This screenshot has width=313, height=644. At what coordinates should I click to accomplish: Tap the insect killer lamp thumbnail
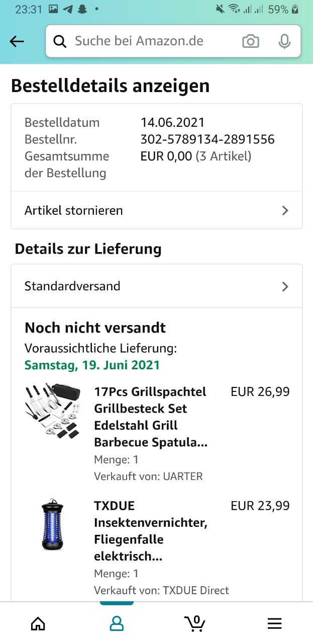(52, 524)
